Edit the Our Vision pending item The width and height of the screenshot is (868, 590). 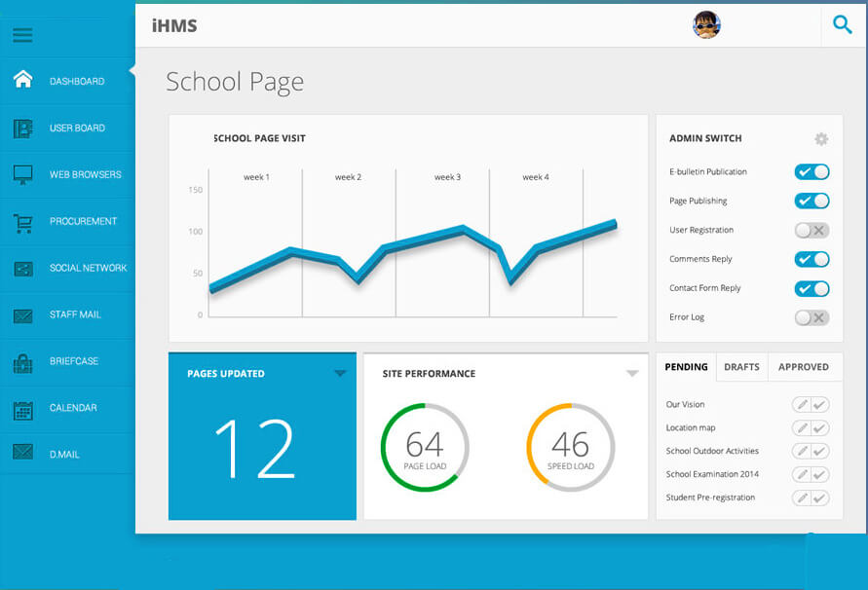click(802, 404)
